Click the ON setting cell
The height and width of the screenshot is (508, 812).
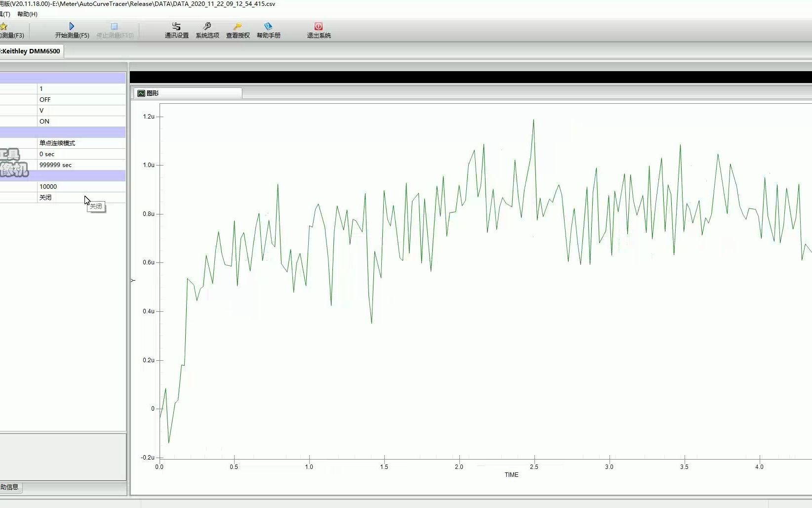click(x=81, y=122)
